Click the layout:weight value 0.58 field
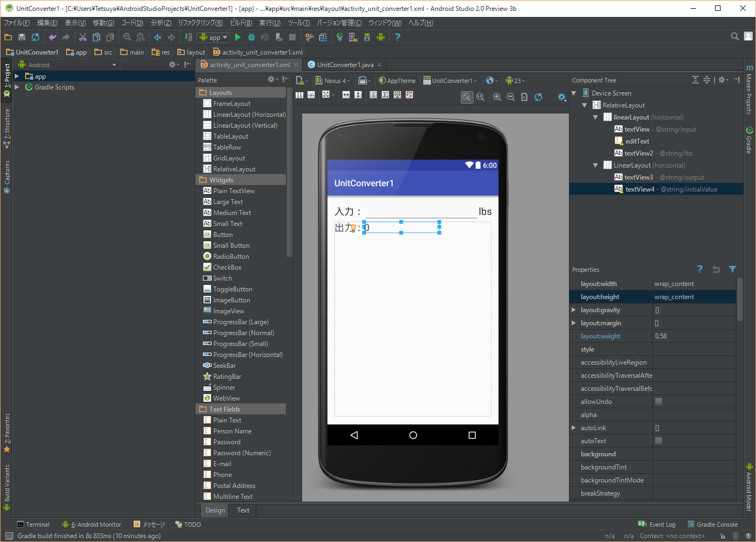The width and height of the screenshot is (756, 542). (694, 336)
